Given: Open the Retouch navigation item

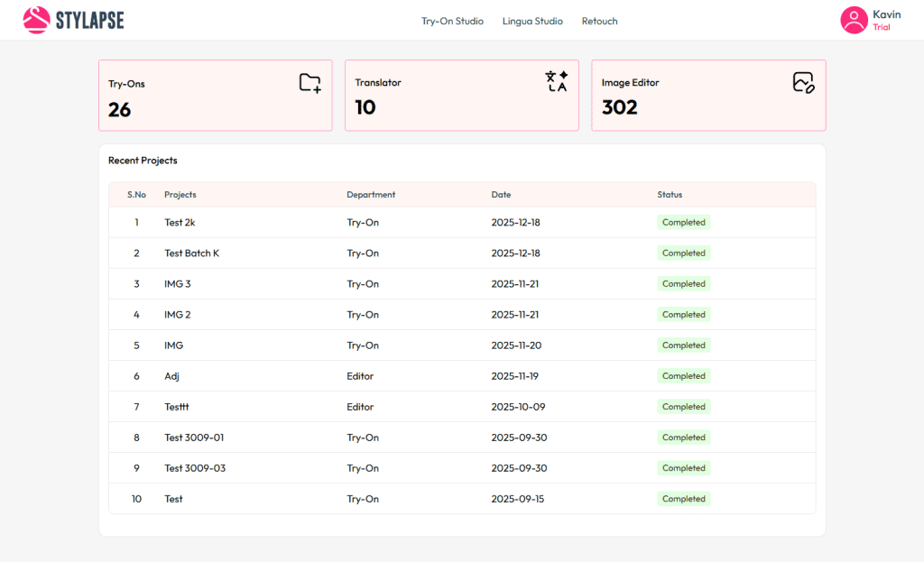Looking at the screenshot, I should 599,21.
